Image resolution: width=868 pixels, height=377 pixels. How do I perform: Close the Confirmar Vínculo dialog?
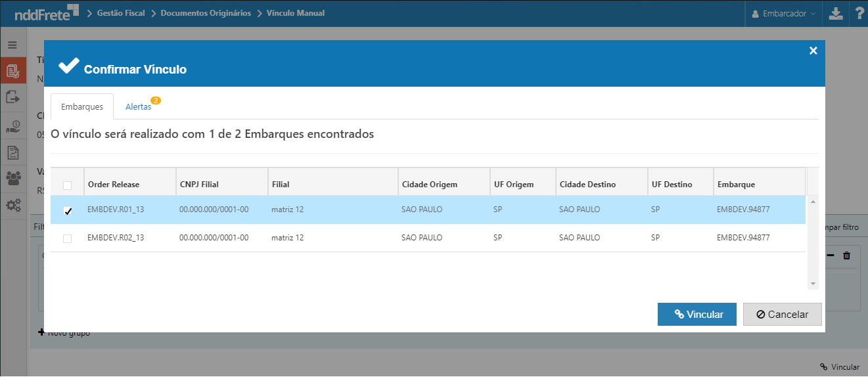[813, 51]
